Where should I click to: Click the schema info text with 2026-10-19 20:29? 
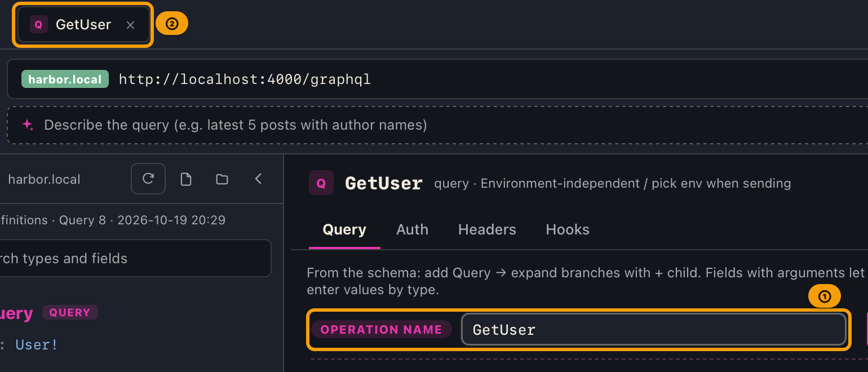tap(113, 220)
